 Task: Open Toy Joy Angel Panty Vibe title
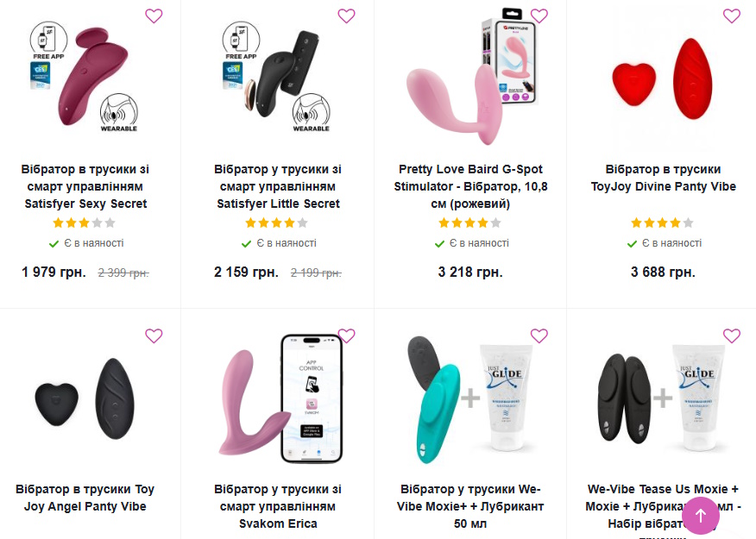[x=85, y=498]
